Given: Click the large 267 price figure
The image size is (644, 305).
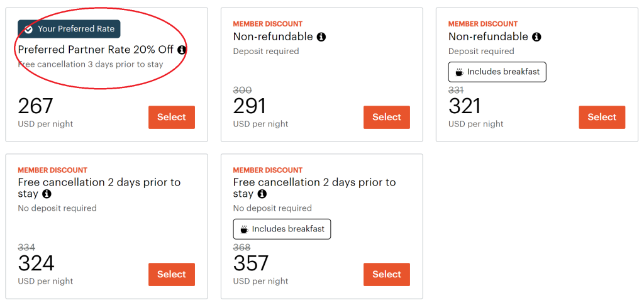Looking at the screenshot, I should point(36,106).
